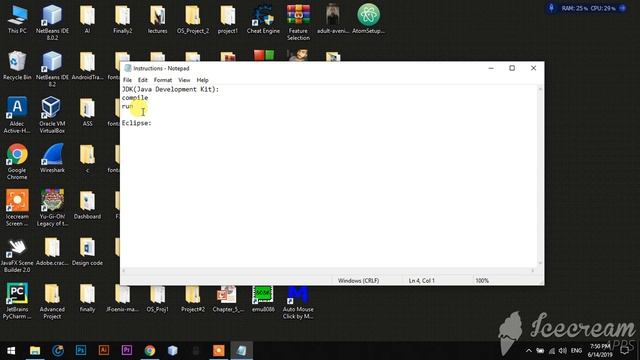Select the Wireshark shortcut

click(52, 158)
